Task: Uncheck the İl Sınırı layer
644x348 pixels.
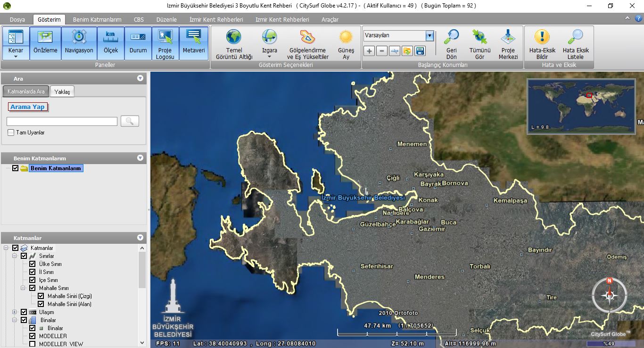Action: coord(32,272)
